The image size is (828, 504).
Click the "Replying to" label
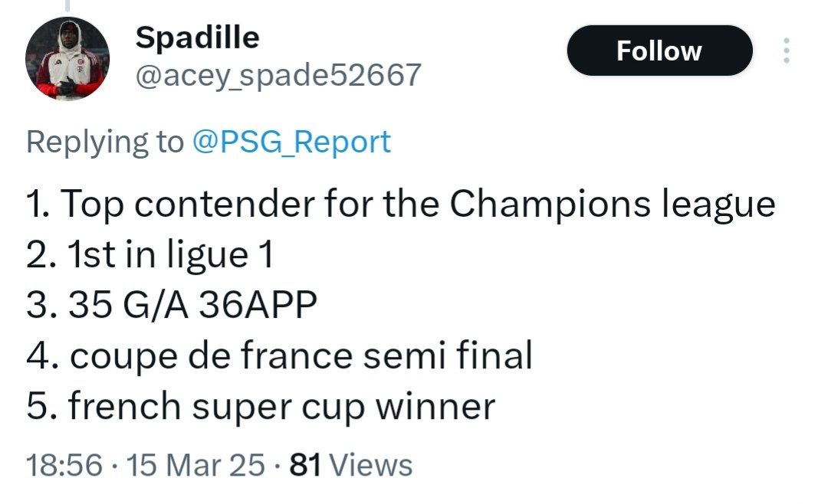click(105, 142)
